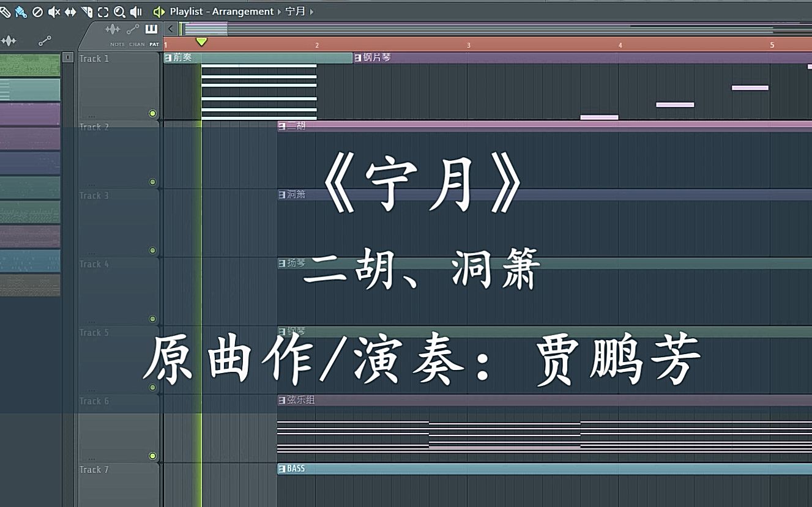
Task: Toggle the picker panel button beside Track 1
Action: (68, 57)
